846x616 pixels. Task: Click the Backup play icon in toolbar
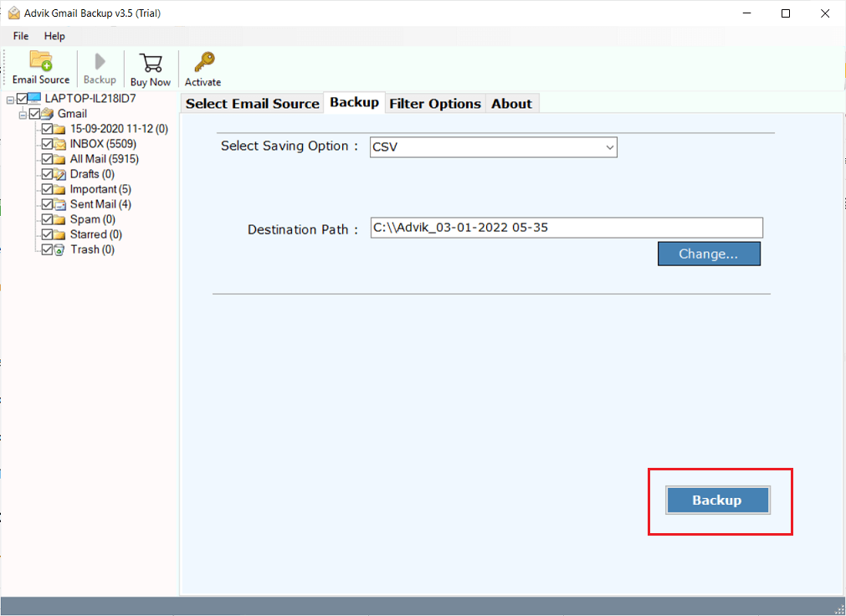point(100,61)
